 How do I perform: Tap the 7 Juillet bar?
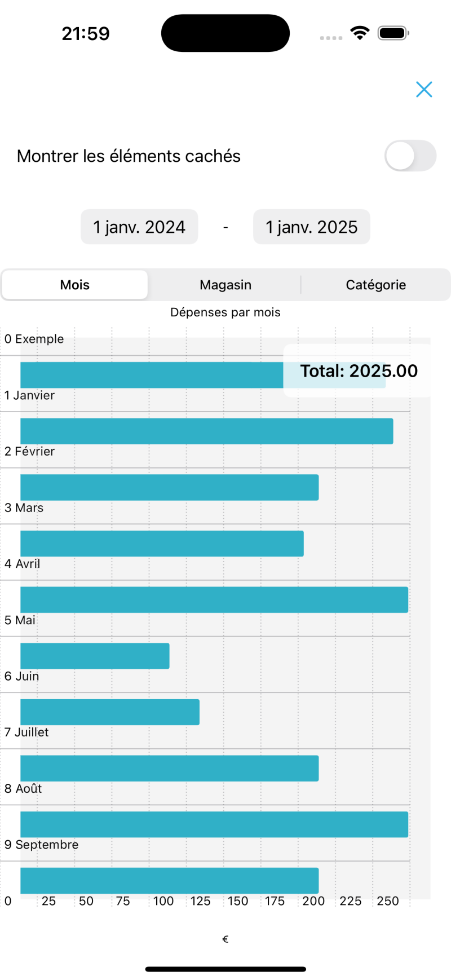pyautogui.click(x=169, y=769)
